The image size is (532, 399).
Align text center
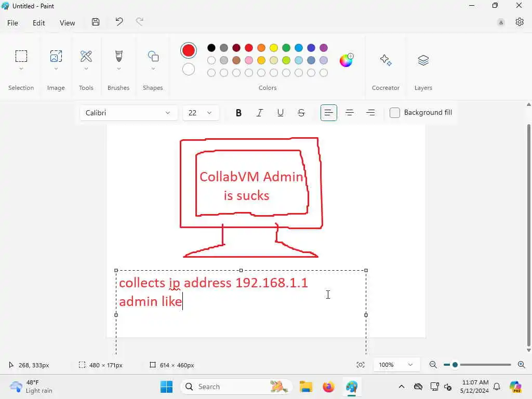point(350,113)
